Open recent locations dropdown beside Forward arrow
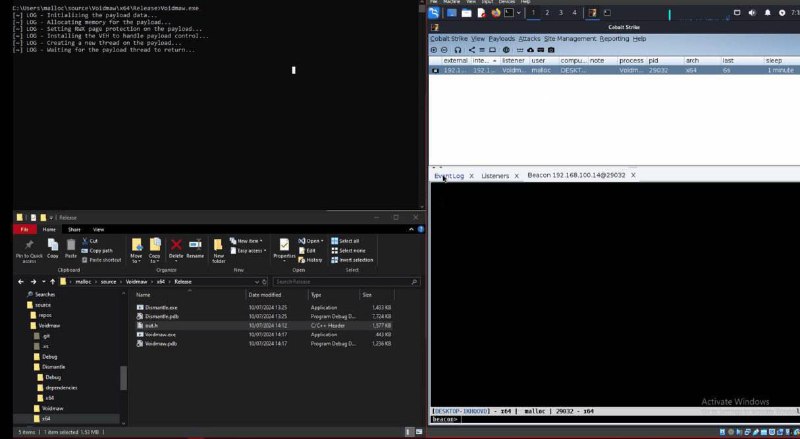The width and height of the screenshot is (800, 439). click(x=43, y=282)
